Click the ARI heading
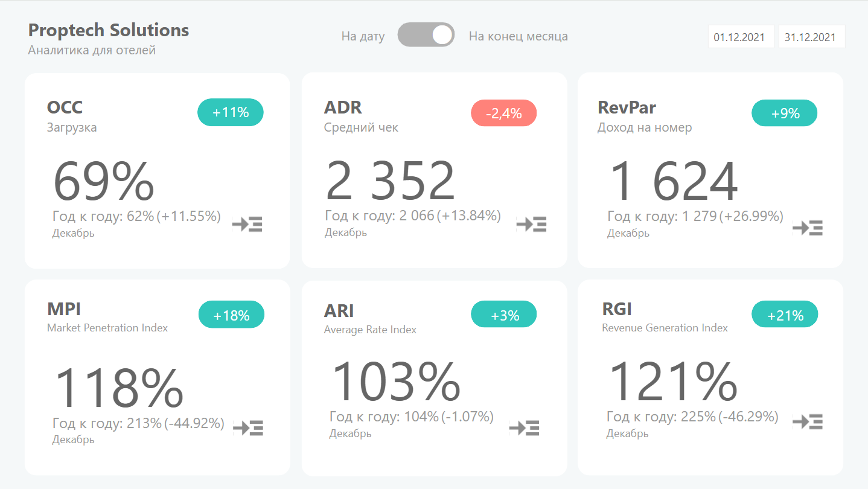The height and width of the screenshot is (489, 868). [339, 311]
